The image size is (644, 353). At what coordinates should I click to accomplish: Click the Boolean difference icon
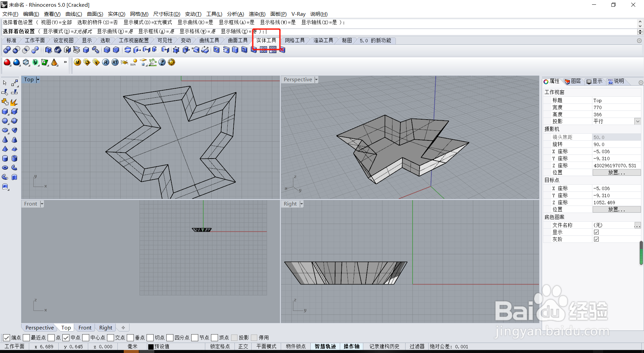pos(16,50)
